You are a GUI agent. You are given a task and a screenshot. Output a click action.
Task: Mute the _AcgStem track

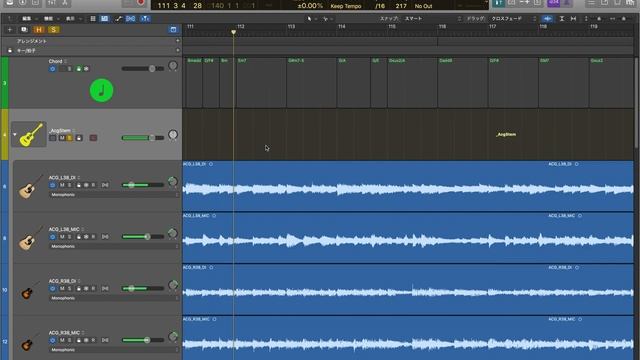pos(62,138)
